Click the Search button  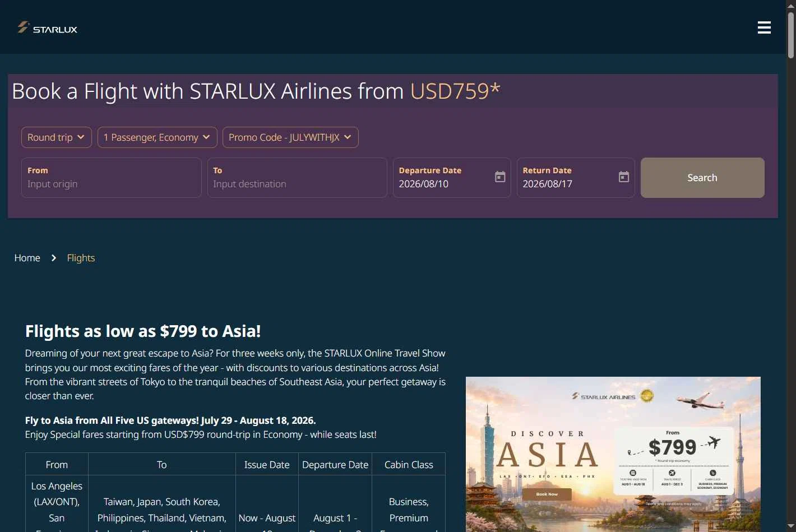coord(702,178)
